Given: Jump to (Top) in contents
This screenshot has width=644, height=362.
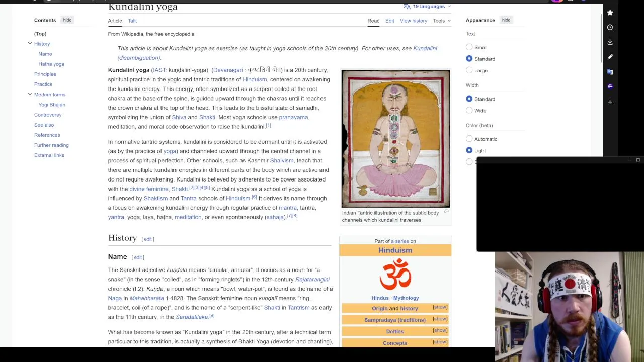Looking at the screenshot, I should [x=40, y=34].
